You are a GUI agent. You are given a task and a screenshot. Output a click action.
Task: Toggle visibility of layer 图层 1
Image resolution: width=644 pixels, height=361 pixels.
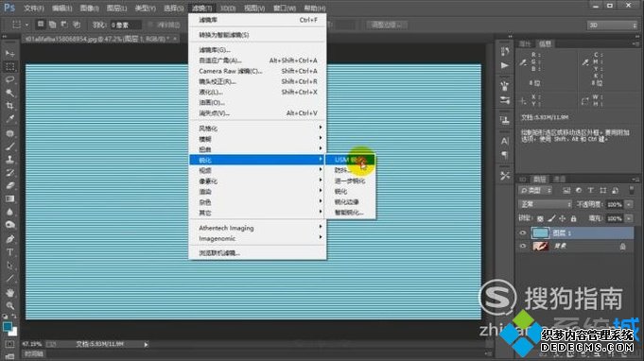click(522, 233)
